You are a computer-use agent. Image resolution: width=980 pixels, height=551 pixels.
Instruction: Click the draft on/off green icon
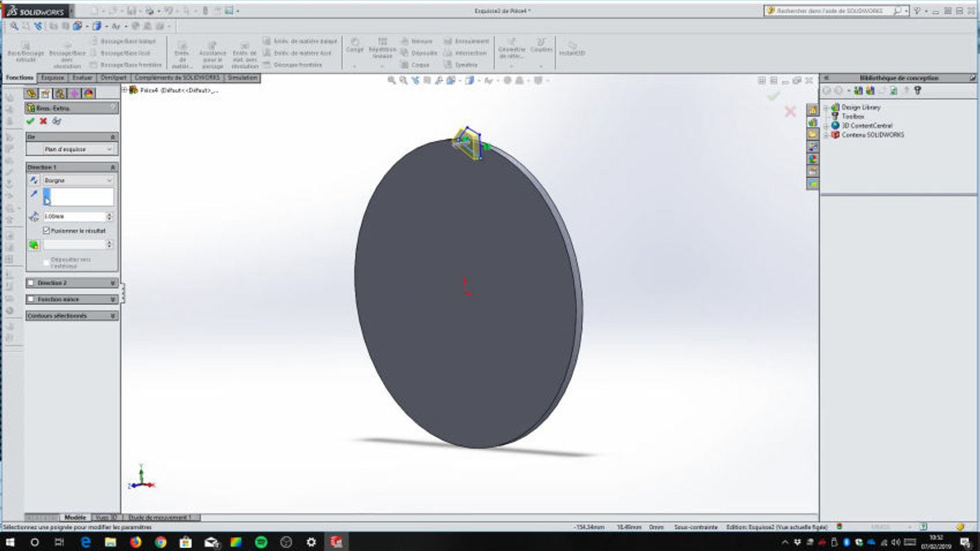34,245
